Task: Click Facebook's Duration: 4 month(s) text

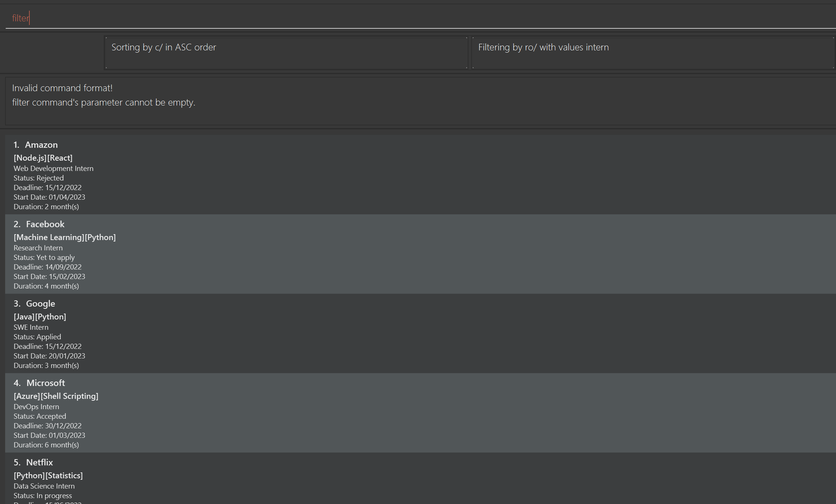Action: (46, 286)
